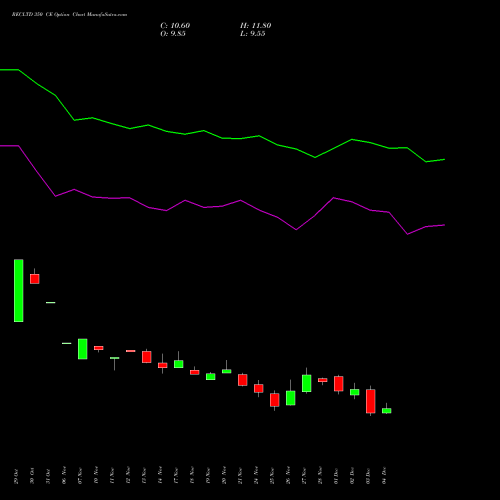The image size is (500, 500).
Task: Select the red candlestick above 24 Nov
Action: click(x=259, y=388)
